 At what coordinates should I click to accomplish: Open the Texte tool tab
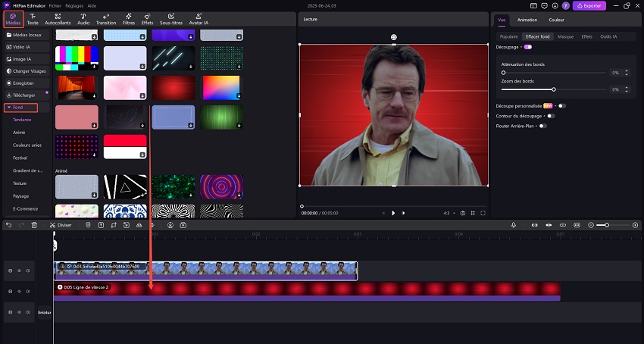point(33,19)
